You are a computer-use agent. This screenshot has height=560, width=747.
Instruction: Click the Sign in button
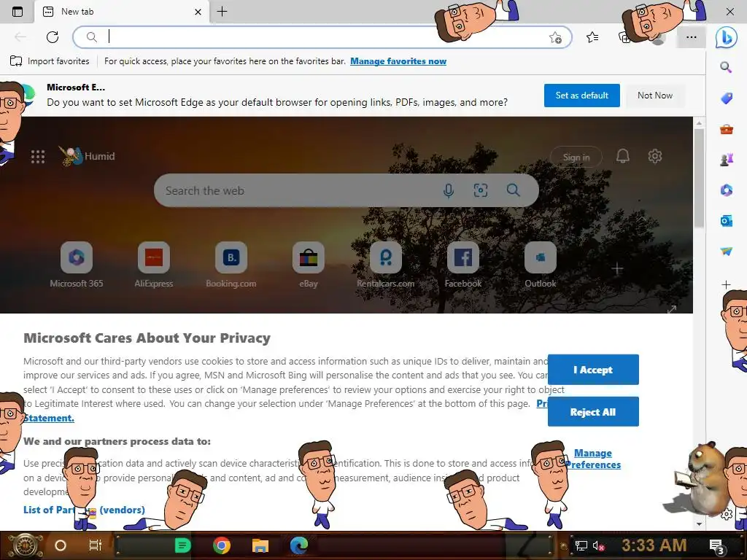coord(576,157)
